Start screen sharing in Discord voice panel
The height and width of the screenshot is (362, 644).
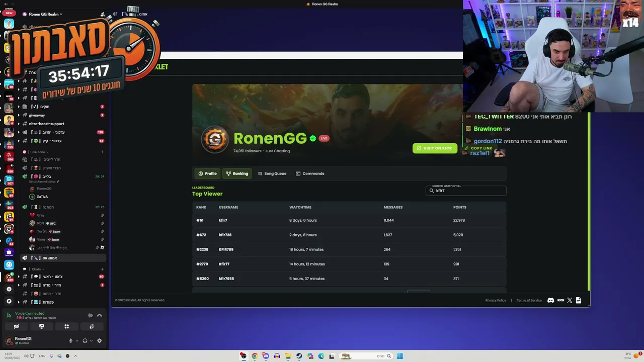click(41, 326)
